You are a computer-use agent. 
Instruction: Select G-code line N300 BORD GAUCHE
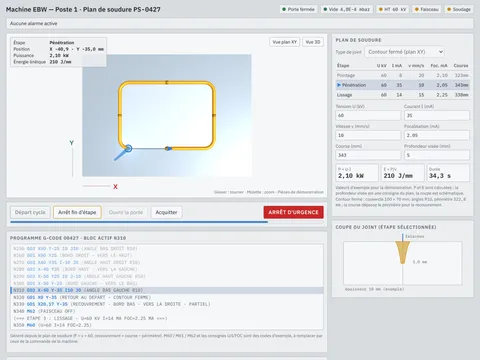(167, 283)
